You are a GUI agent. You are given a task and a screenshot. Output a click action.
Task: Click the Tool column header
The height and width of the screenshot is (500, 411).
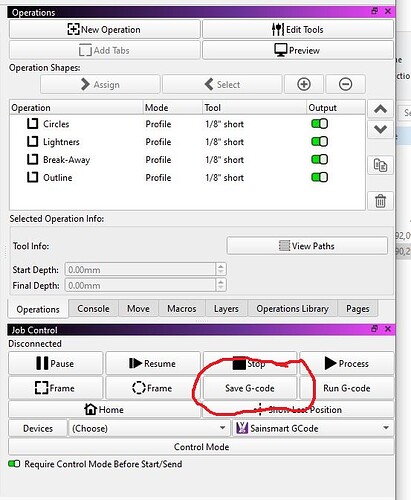tap(254, 108)
